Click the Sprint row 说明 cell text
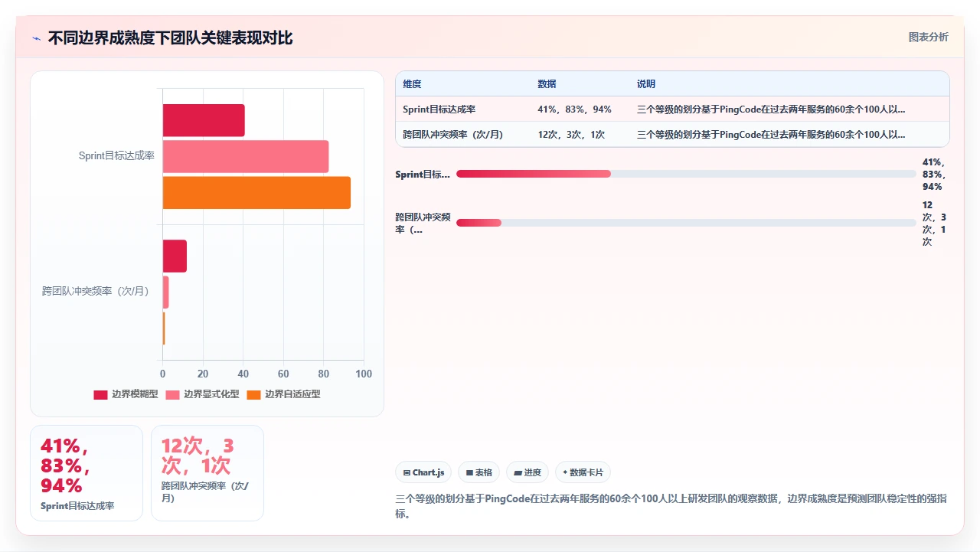Viewport: 980px width, 552px height. [771, 109]
